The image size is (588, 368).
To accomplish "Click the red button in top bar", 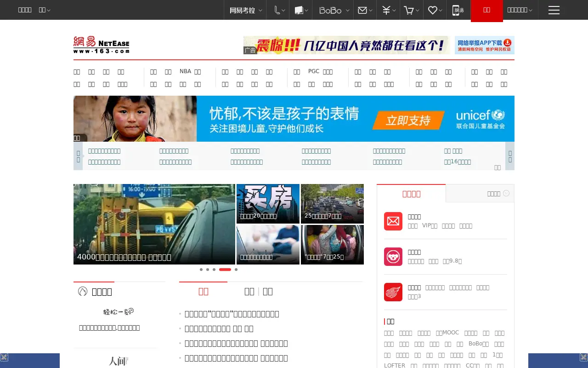I will point(487,10).
